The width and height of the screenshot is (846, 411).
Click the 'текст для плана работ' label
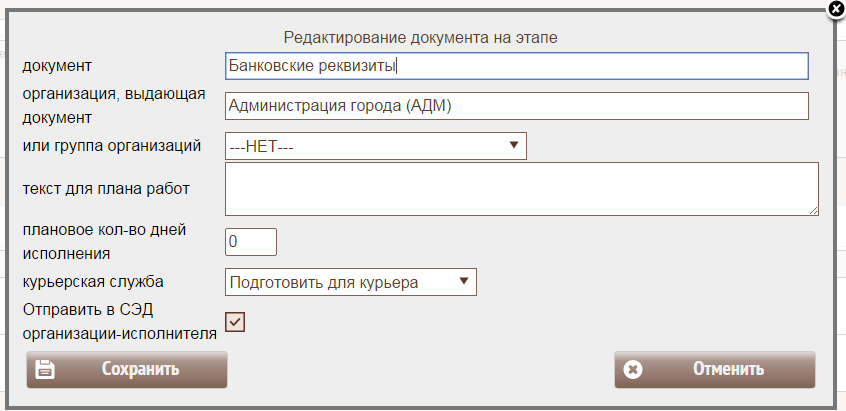106,188
